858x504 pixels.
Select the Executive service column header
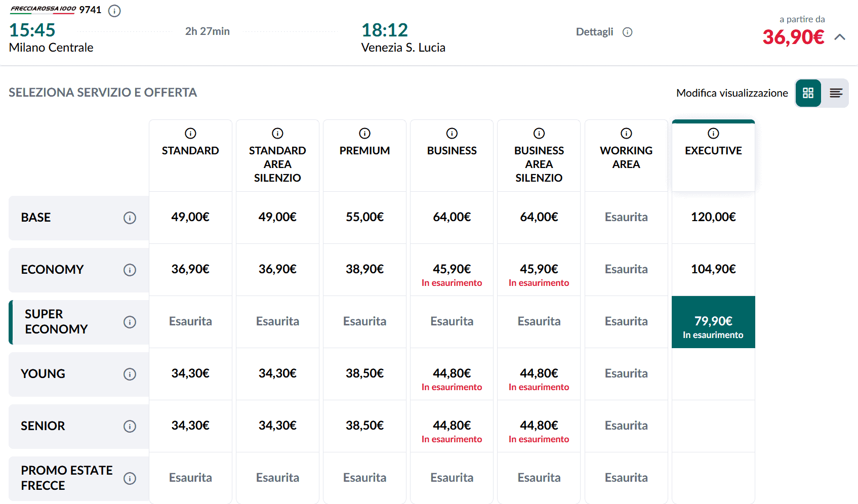(x=713, y=151)
